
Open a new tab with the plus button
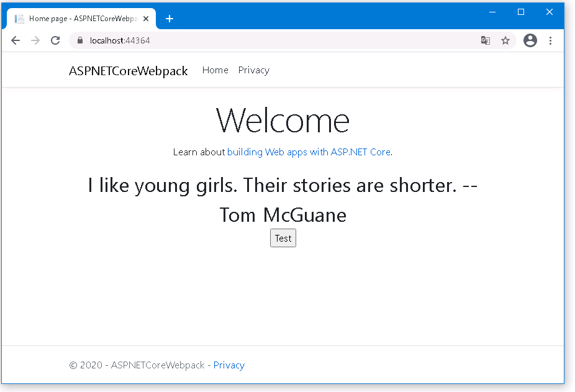tap(170, 19)
